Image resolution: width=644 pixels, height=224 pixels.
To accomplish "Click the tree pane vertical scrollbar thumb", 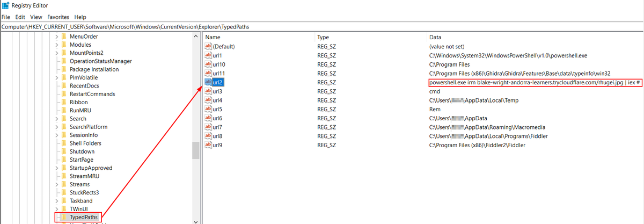I will [x=196, y=150].
